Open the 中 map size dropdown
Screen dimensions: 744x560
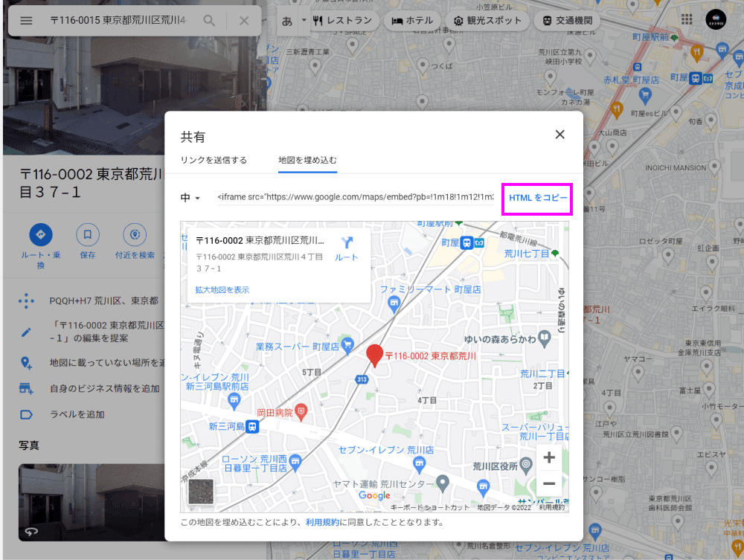[x=190, y=198]
